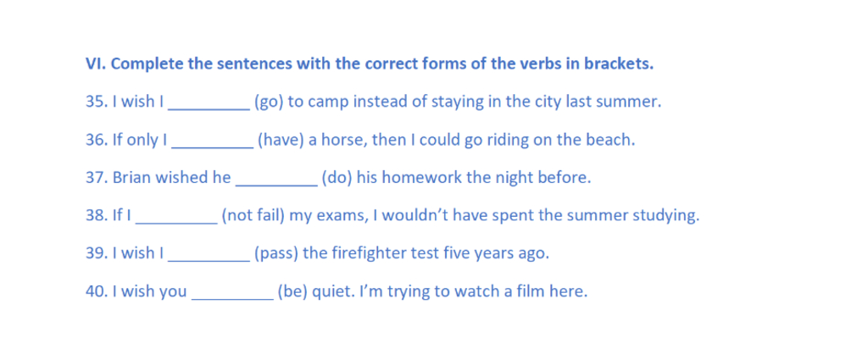Click the section VI instruction heading

click(370, 64)
